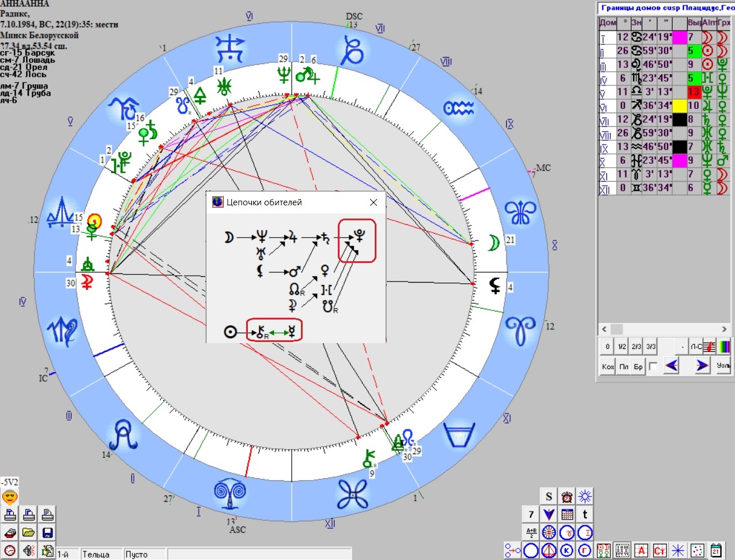Click the horizontal scrollbar left arrow

point(604,329)
